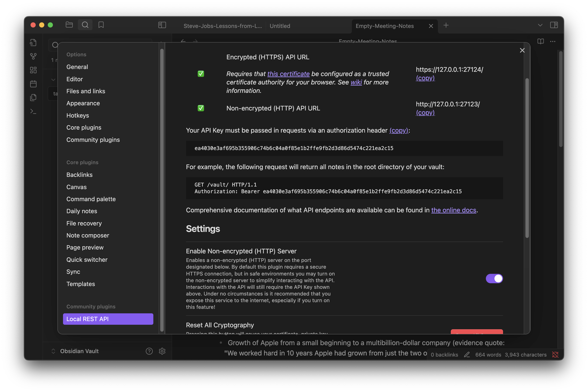Viewport: 588px width, 392px height.
Task: Click the bookmarks icon in top toolbar
Action: point(101,25)
